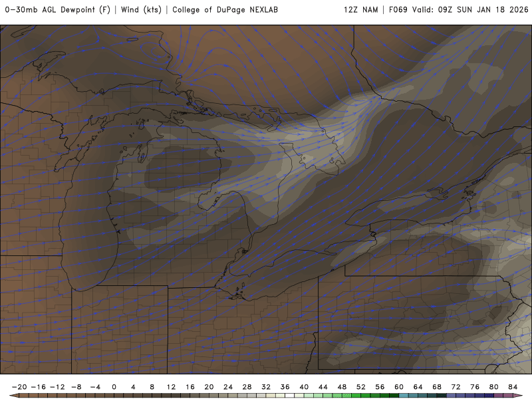Click the "84" color scale label
Screen dimensions: 532x399
pyautogui.click(x=513, y=387)
